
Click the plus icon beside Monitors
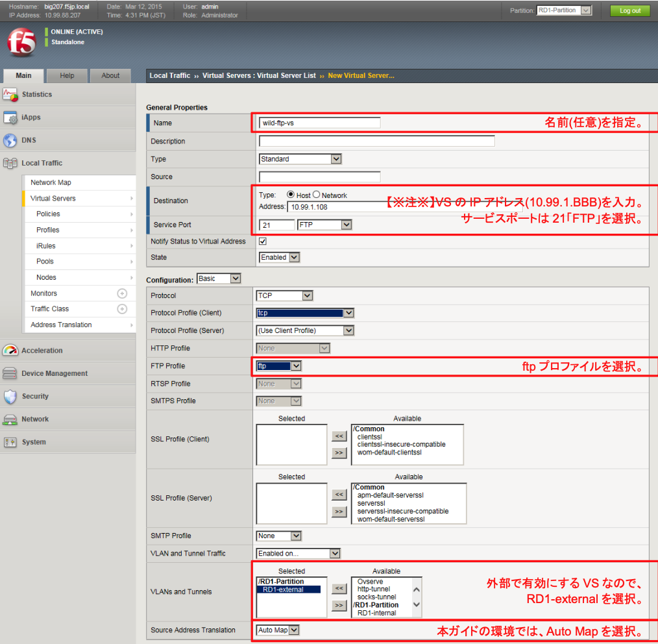click(x=122, y=293)
